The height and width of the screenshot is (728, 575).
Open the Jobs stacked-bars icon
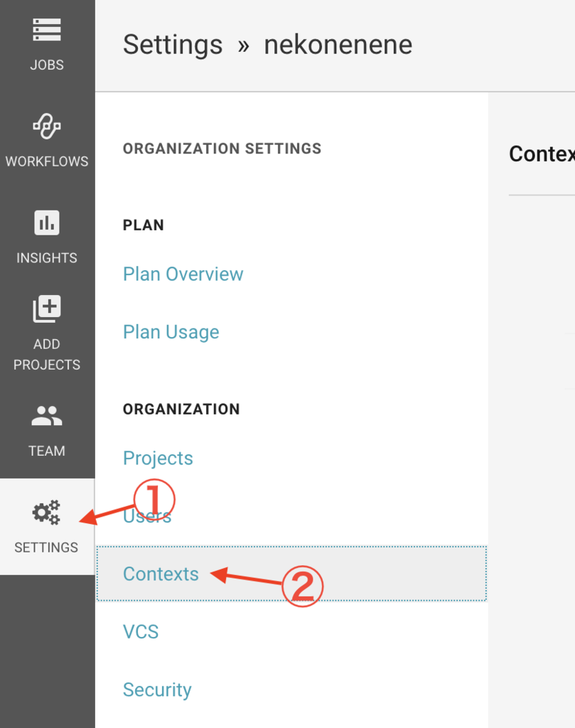pyautogui.click(x=47, y=30)
